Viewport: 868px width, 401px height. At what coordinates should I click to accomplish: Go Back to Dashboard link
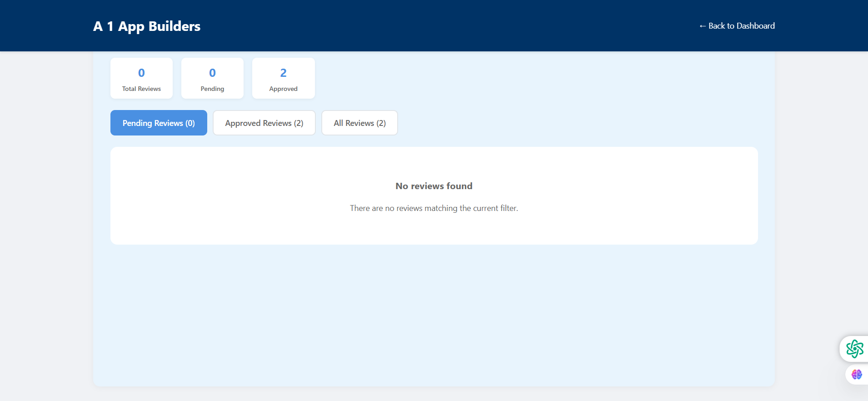[737, 26]
